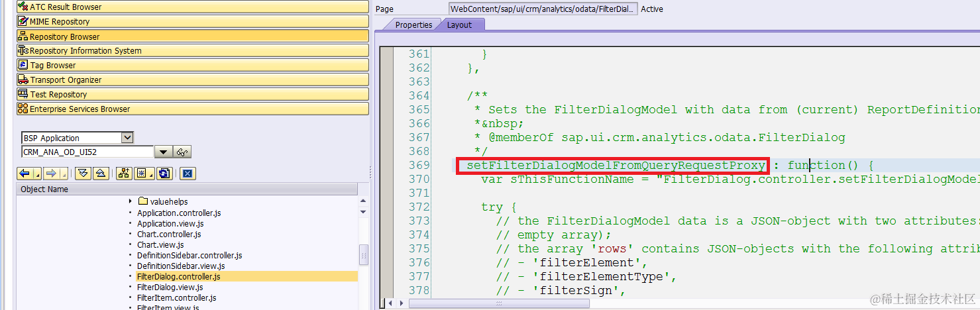Image resolution: width=980 pixels, height=310 pixels.
Task: Click the Collapse All nodes icon
Action: click(x=100, y=174)
